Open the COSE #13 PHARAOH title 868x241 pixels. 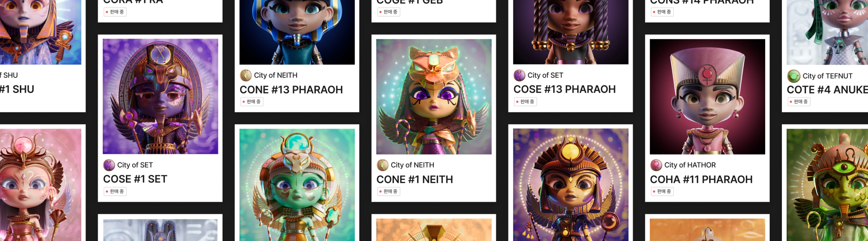tap(565, 89)
